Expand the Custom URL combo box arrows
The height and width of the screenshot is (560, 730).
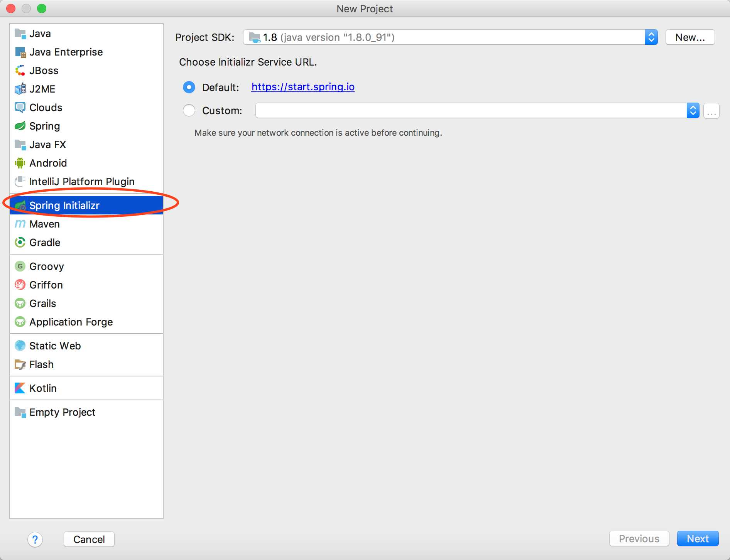point(693,111)
